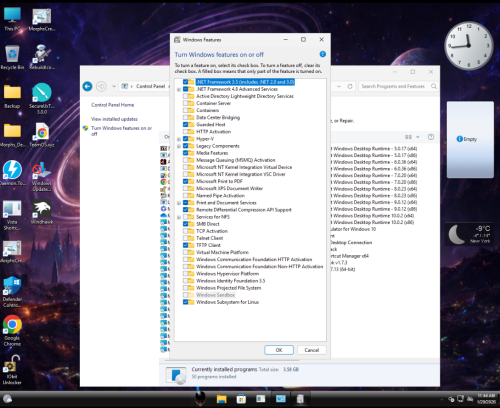The height and width of the screenshot is (408, 500).
Task: Click the help icon in Windows Features
Action: click(x=322, y=54)
